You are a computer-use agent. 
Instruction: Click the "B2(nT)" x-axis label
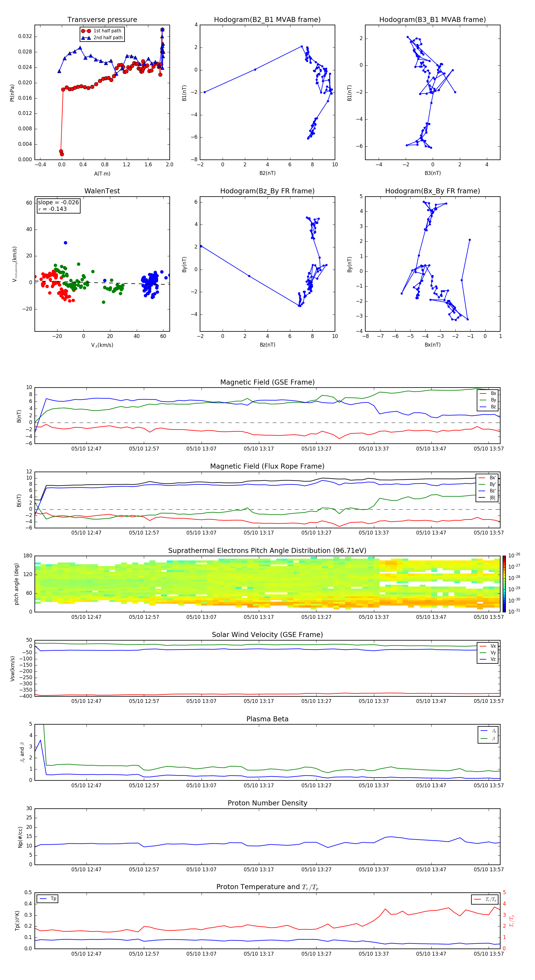(267, 173)
